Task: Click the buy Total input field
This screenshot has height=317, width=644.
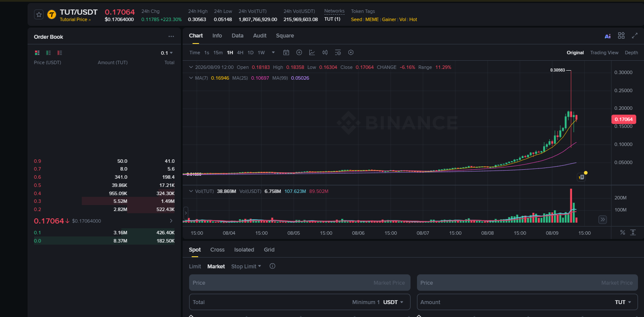Action: [x=299, y=302]
